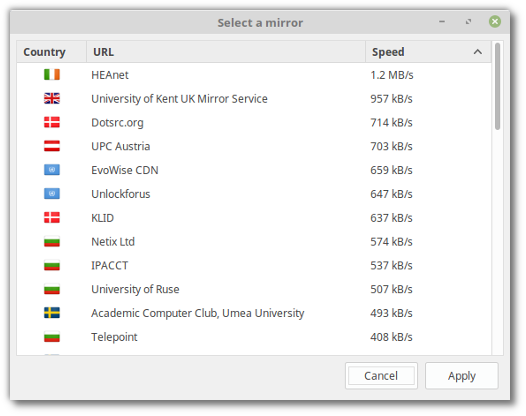Click the UN flag beside EvoWise CDN
This screenshot has width=526, height=416.
click(x=52, y=170)
